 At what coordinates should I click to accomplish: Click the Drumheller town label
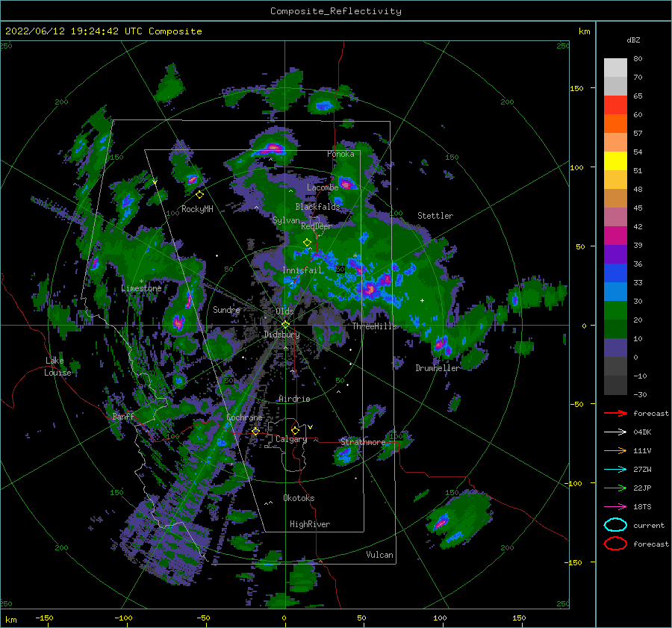(437, 368)
